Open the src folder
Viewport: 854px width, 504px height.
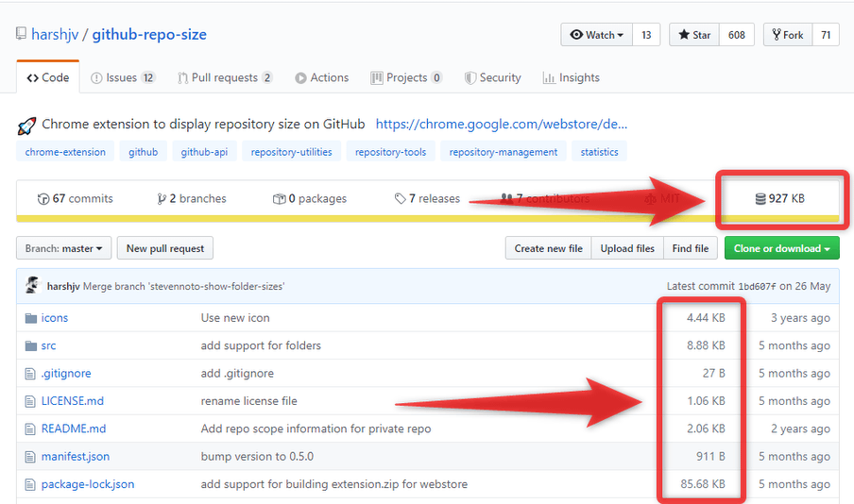point(48,345)
